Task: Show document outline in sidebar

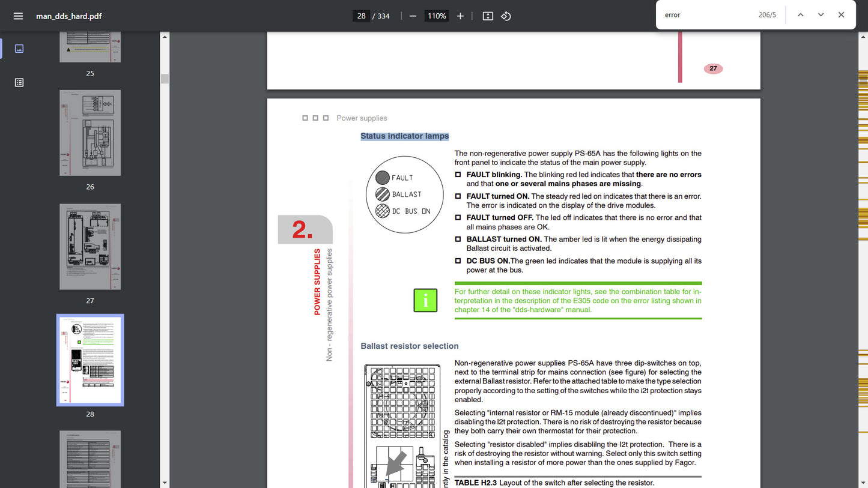Action: 19,82
